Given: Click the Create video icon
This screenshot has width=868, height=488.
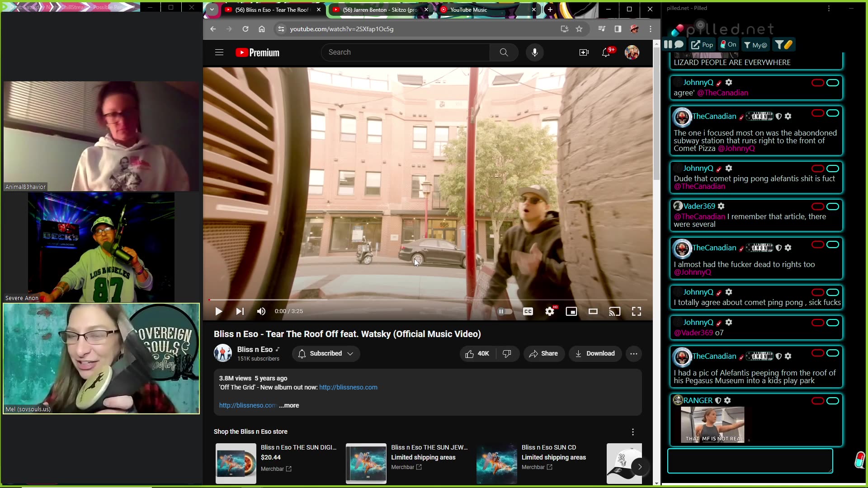Looking at the screenshot, I should pyautogui.click(x=584, y=52).
